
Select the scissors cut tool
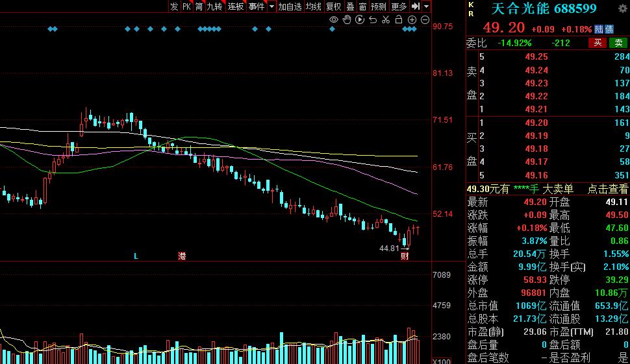pos(386,19)
